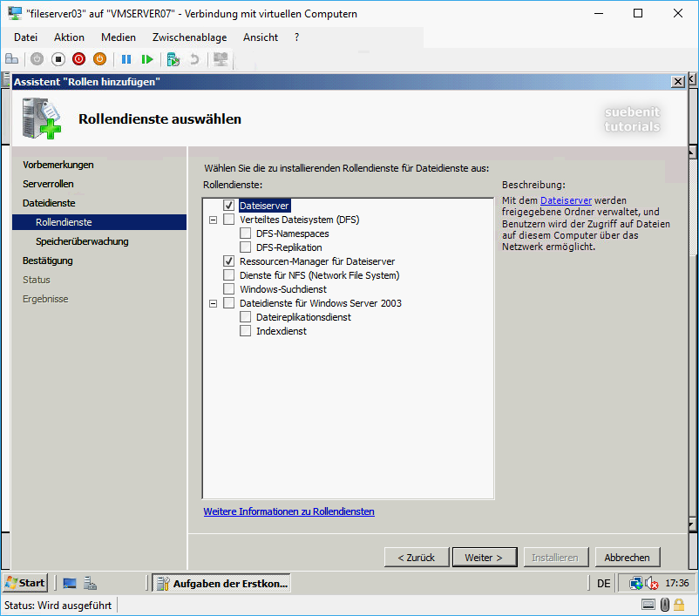This screenshot has height=616, width=699.
Task: Check the DFS-Namespaces checkbox
Action: coord(245,234)
